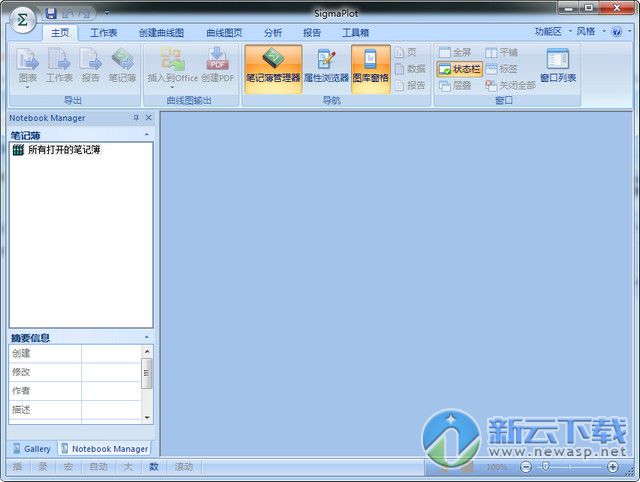
Task: Click 平铺 tile windows option
Action: click(x=502, y=52)
